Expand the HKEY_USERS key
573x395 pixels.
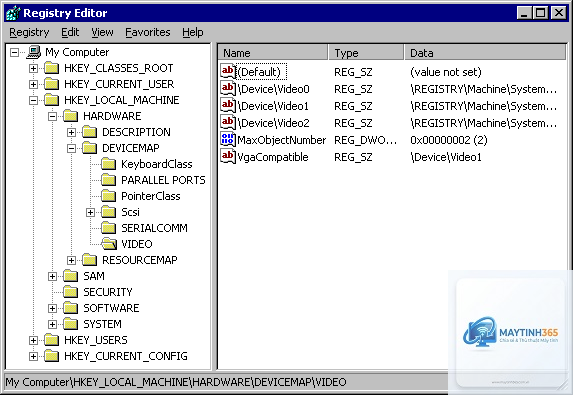coord(33,341)
